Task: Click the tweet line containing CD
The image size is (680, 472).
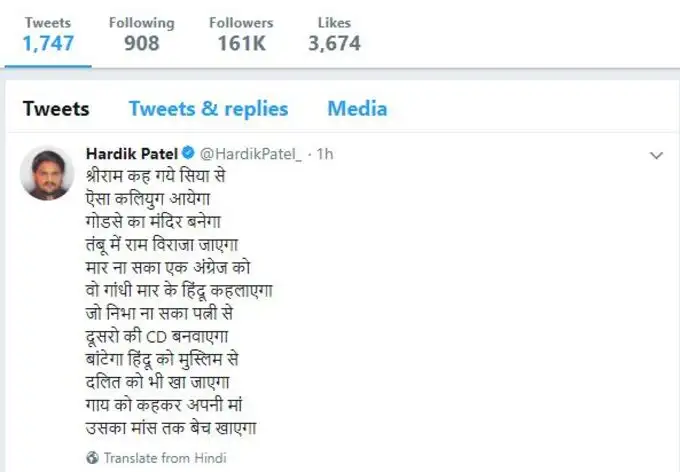Action: pos(157,337)
